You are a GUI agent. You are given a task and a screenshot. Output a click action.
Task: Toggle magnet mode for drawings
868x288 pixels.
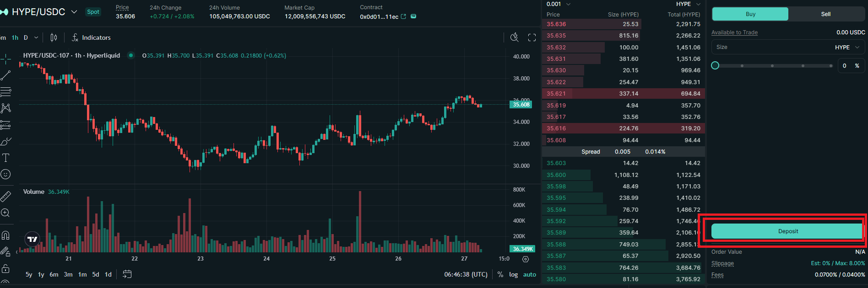[x=5, y=235]
